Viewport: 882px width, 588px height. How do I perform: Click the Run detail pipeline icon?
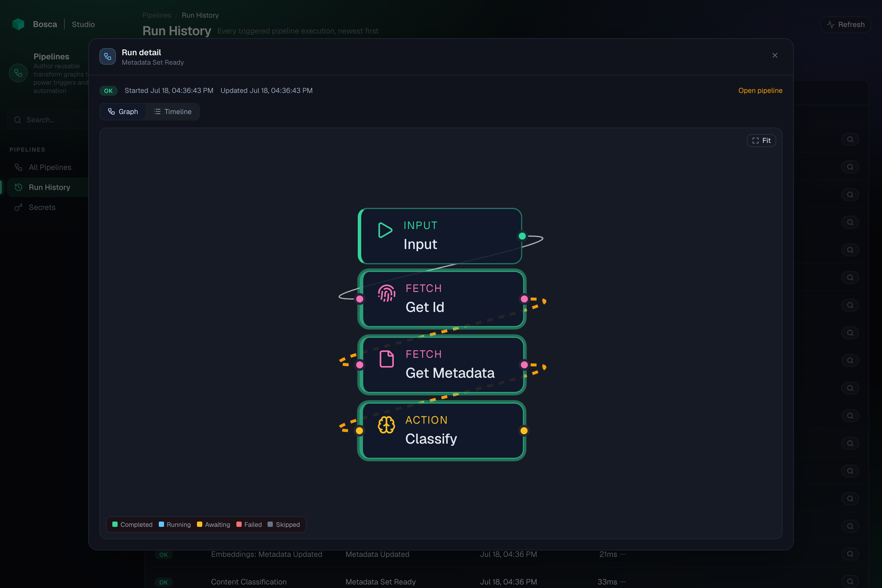(x=108, y=57)
